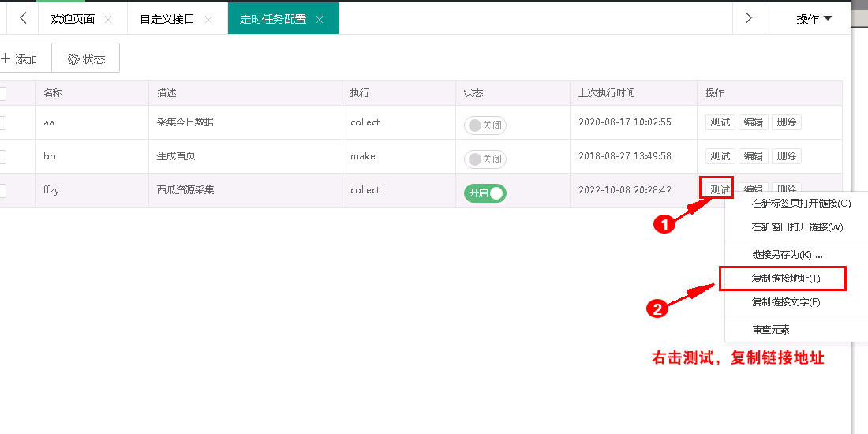Click the gear icon 状态 button
868x434 pixels.
(86, 58)
